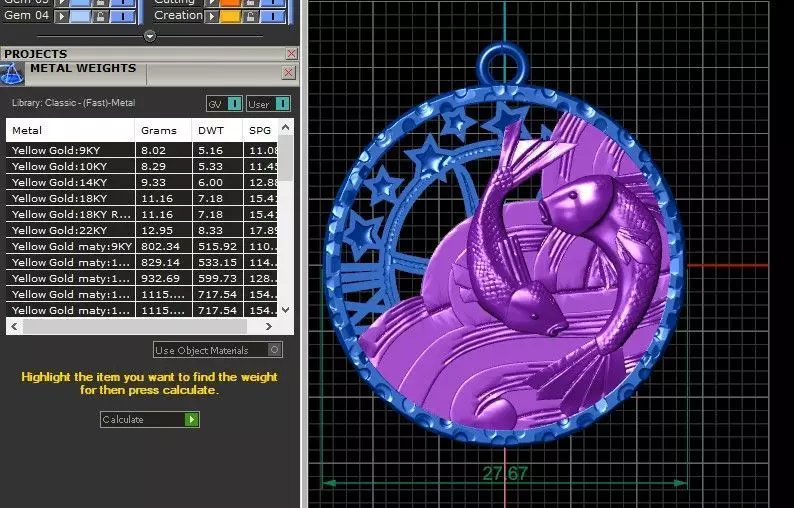Open the Creation layer yellow color swatch

tap(230, 16)
